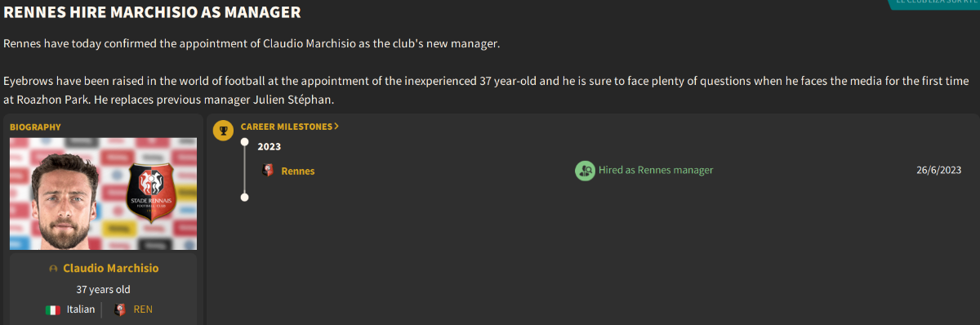Click the Rennes badge in the milestone row
This screenshot has width=980, height=325.
268,171
